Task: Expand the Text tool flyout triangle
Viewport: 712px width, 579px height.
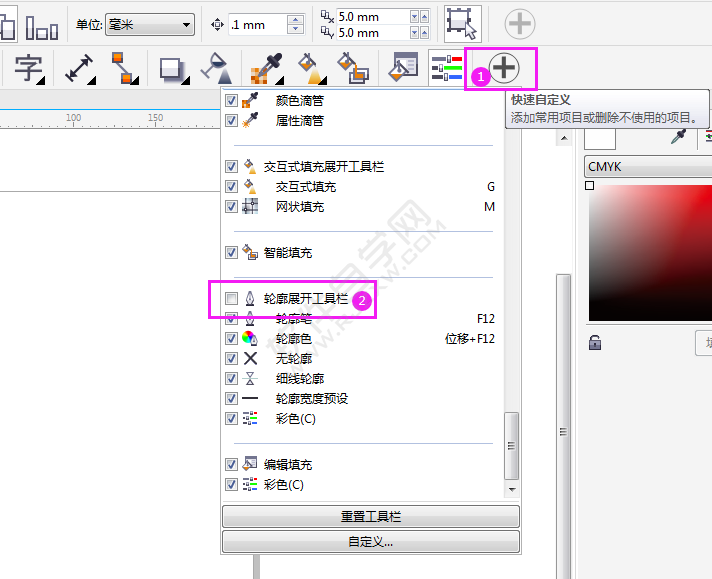Action: (41, 81)
